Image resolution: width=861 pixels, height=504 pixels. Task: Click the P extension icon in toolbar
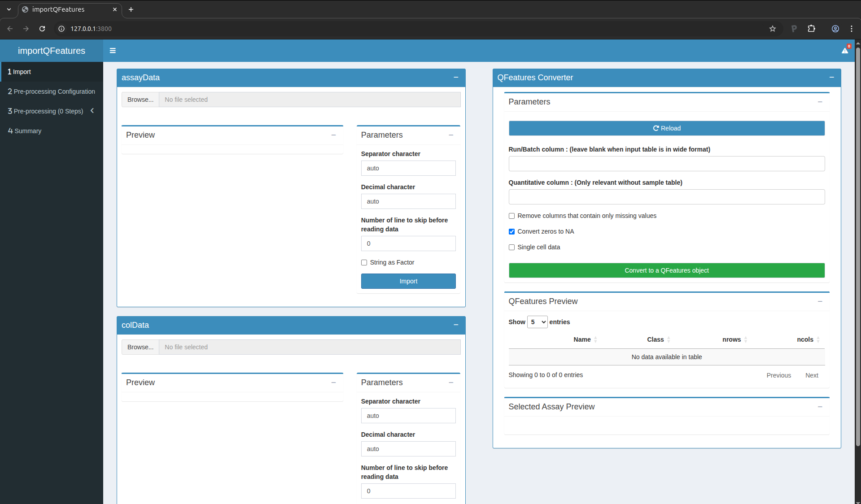(794, 29)
